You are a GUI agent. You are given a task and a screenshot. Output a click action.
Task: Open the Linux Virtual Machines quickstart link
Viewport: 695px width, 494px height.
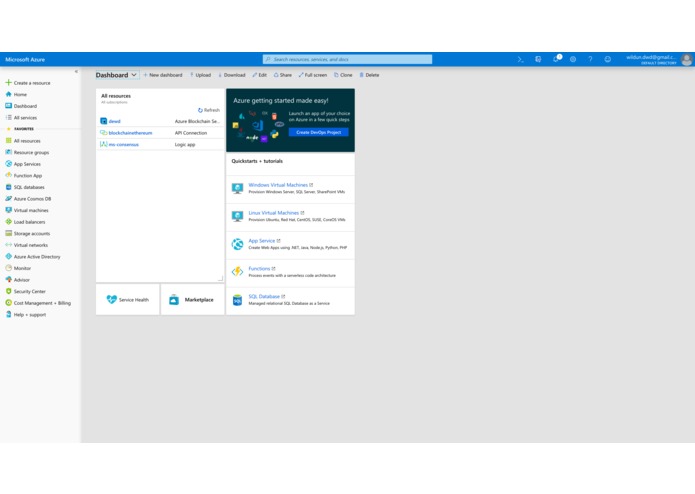tap(274, 213)
